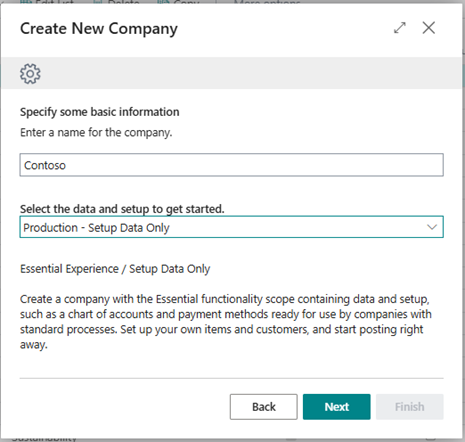Click the 'Specify some basic information' heading
The image size is (465, 442).
(99, 112)
